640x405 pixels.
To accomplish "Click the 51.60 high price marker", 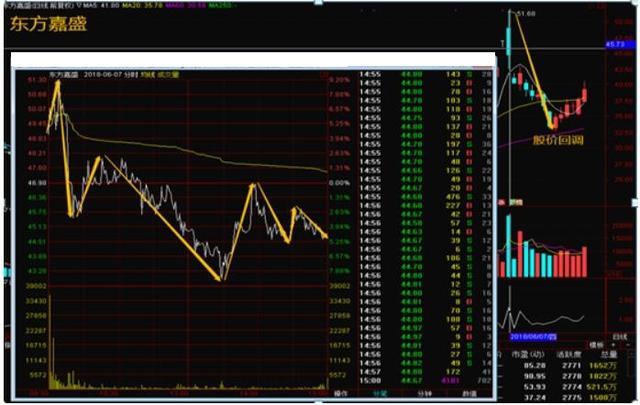I will coord(526,12).
